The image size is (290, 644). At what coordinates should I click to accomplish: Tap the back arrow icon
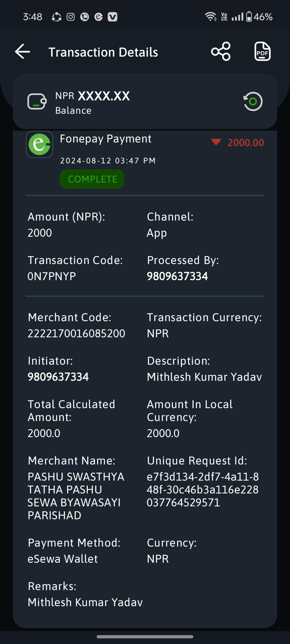tap(23, 51)
